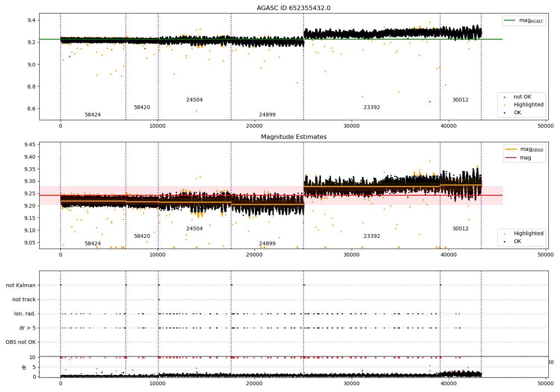
Task: Click obsid label 24899 in AGASC plot
Action: (x=267, y=115)
